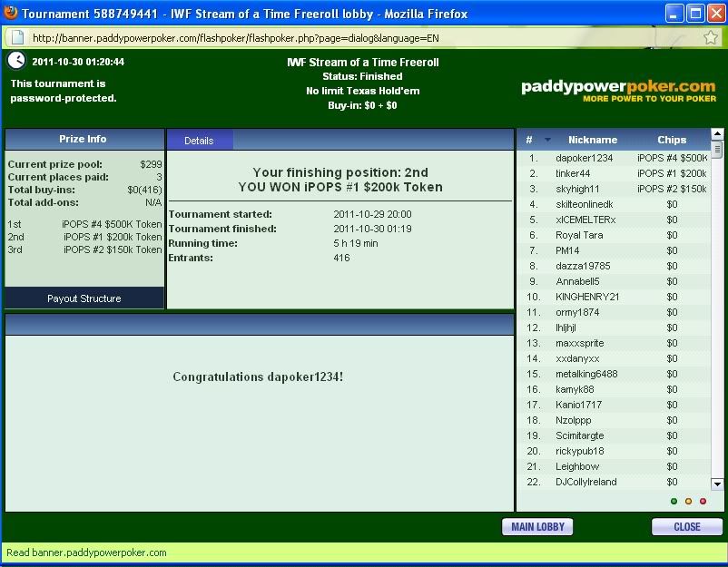
Task: Click the 1st place iPOPS #4 $500K Token
Action: 112,224
